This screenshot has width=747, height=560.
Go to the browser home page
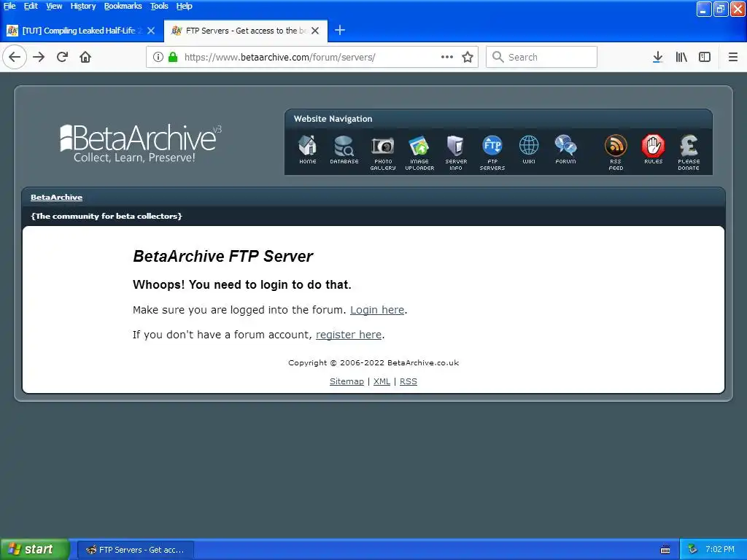click(x=85, y=57)
